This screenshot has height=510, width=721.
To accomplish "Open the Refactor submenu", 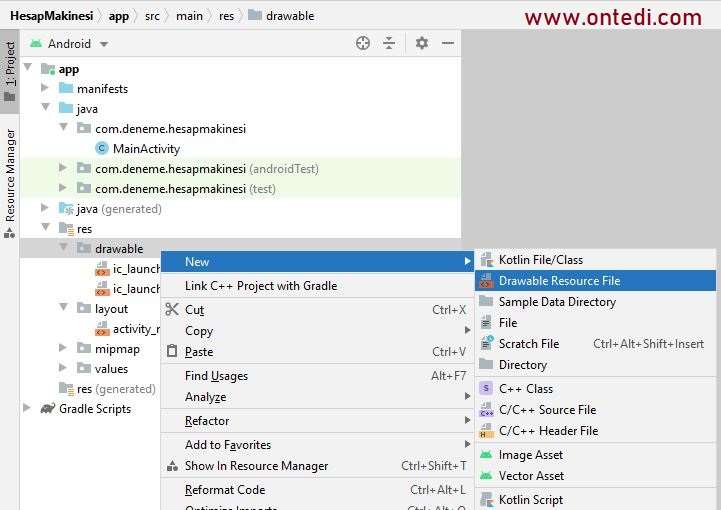I will tap(207, 421).
